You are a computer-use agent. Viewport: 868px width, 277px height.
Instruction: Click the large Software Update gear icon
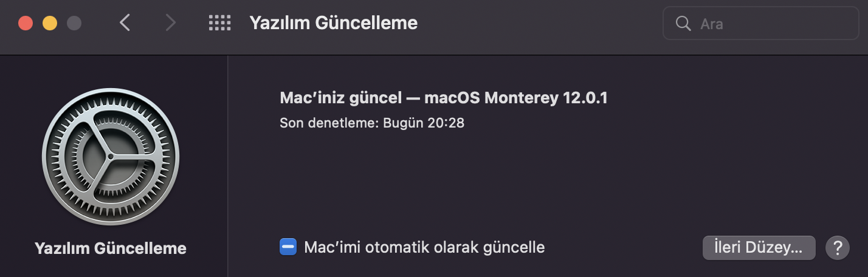click(111, 157)
